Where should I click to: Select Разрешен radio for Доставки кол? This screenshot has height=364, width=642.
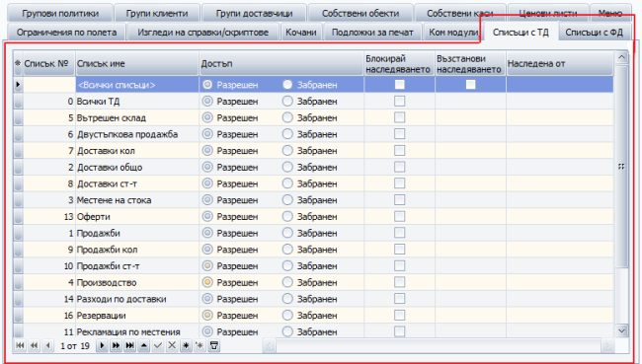[207, 151]
